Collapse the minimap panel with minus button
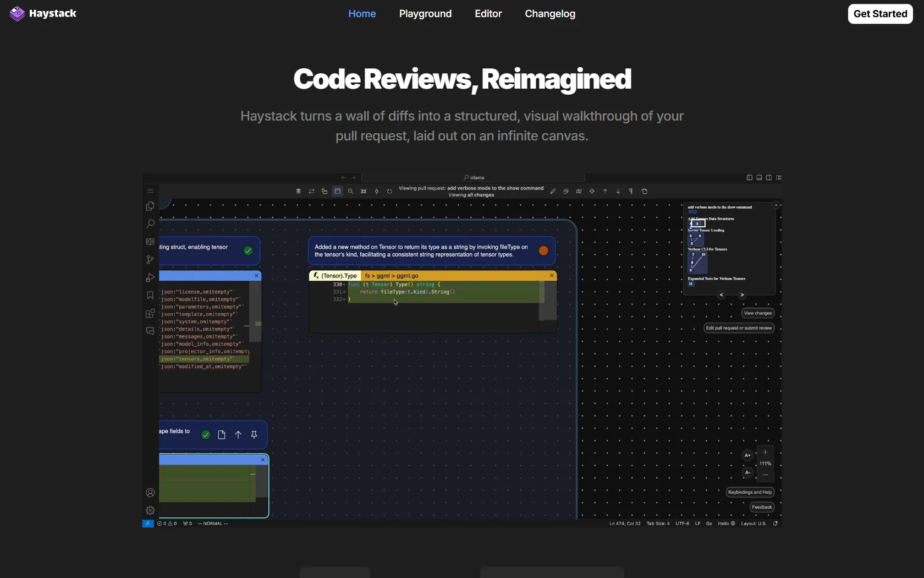 click(776, 205)
